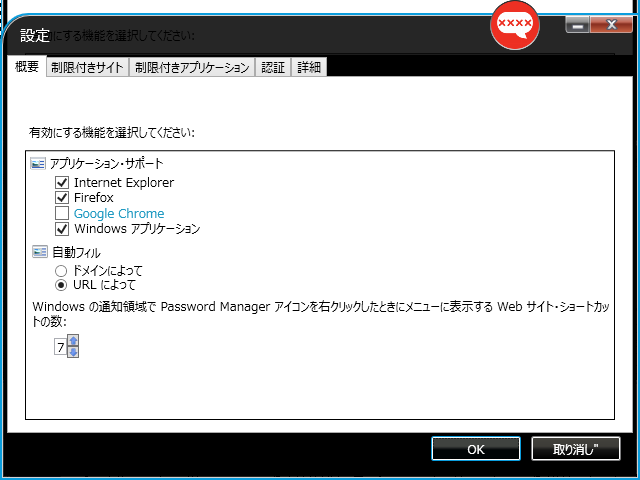The height and width of the screenshot is (480, 640).
Task: Click the Google Chrome link text
Action: 119,213
